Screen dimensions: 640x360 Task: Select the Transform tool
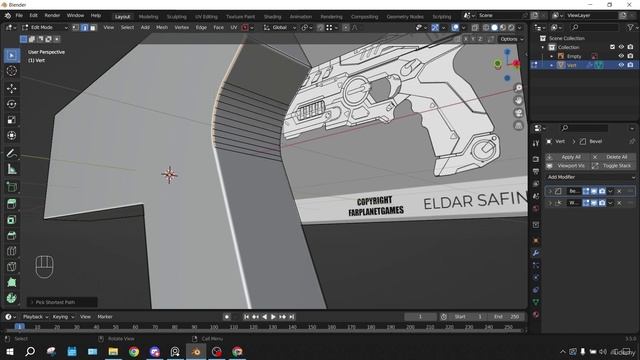(12, 136)
